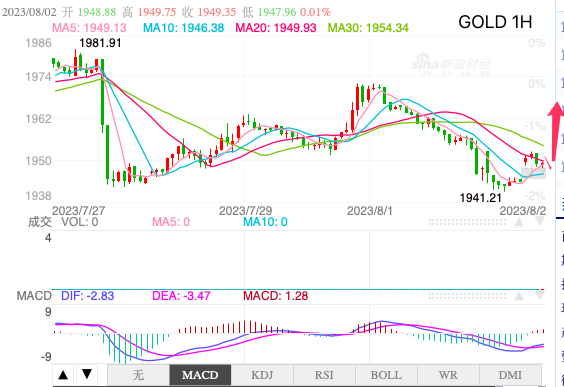
Task: Click gray down triangle in volume panel header
Action: tap(540, 222)
